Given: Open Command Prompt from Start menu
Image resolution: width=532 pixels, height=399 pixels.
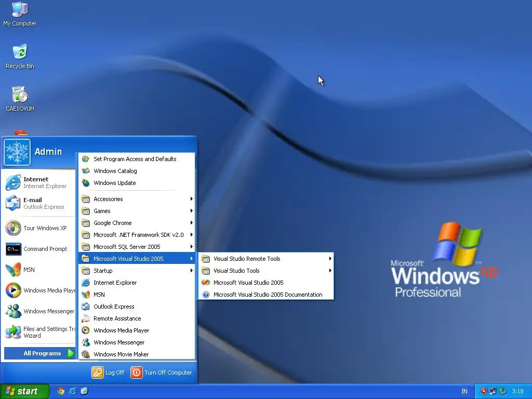Looking at the screenshot, I should pos(38,249).
